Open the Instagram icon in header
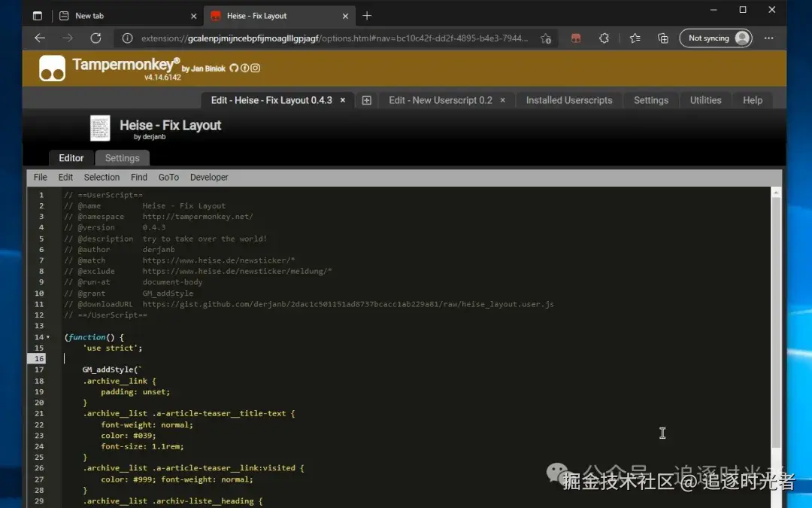Viewport: 812px width, 508px height. coord(256,68)
